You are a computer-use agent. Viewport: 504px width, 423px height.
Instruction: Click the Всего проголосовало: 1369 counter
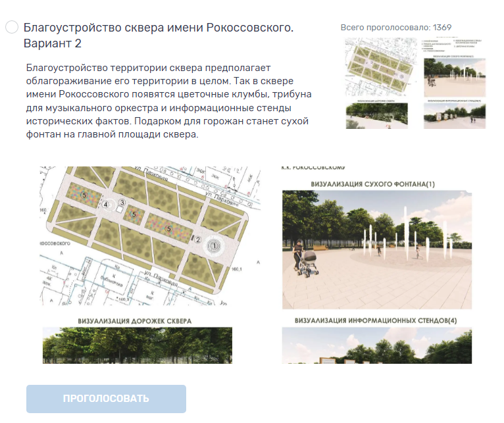coord(386,28)
